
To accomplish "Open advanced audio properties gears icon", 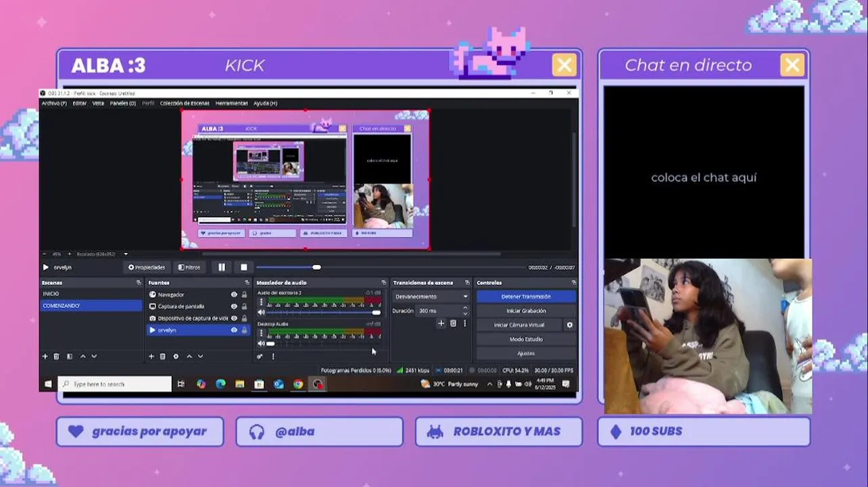I will [x=260, y=356].
